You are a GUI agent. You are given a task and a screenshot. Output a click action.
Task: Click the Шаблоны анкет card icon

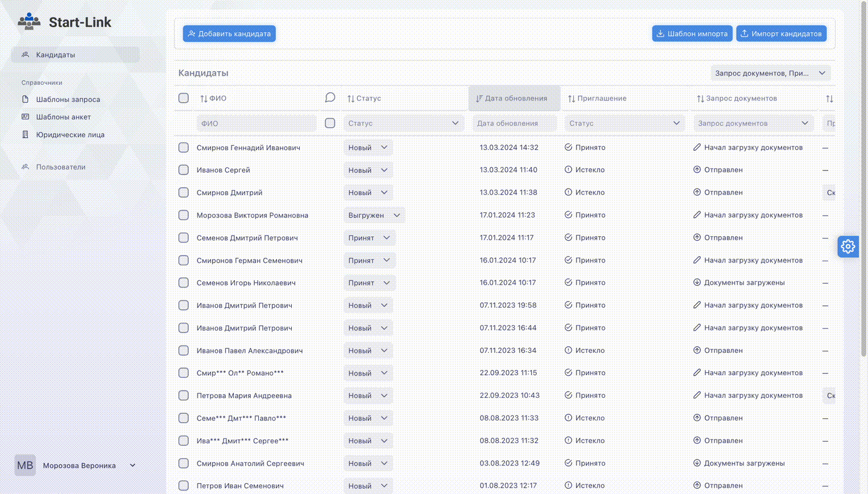(25, 117)
